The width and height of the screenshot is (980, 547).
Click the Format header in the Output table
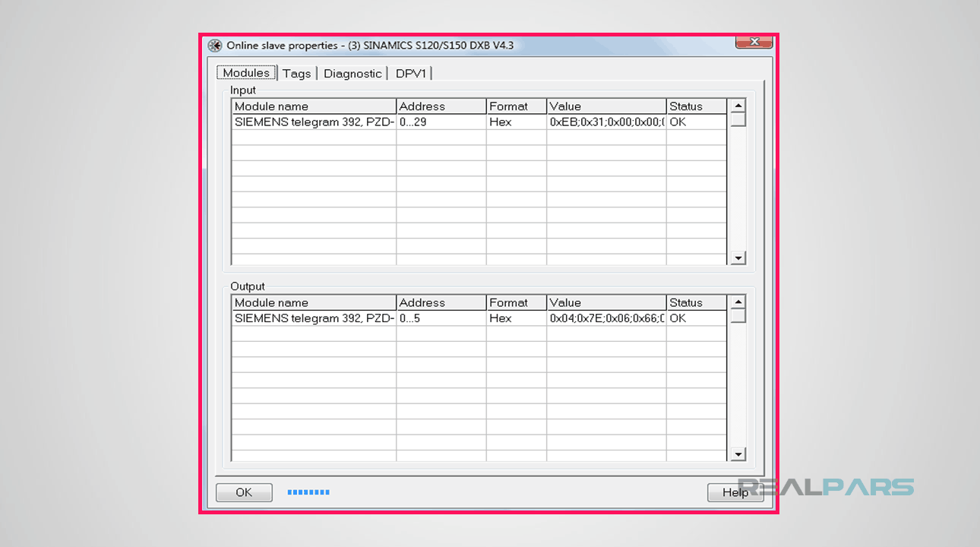[517, 302]
